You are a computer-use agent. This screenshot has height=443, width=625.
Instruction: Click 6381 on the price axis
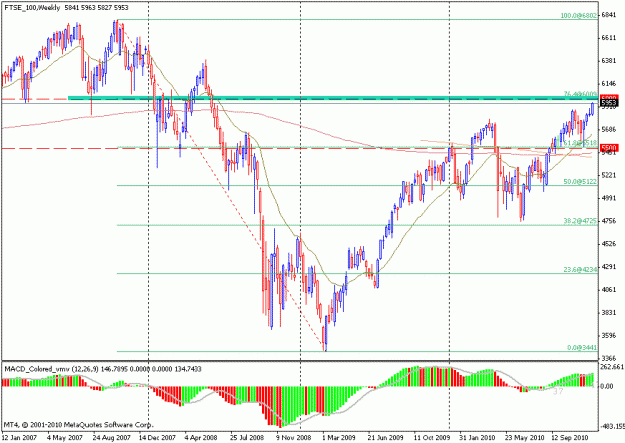609,61
